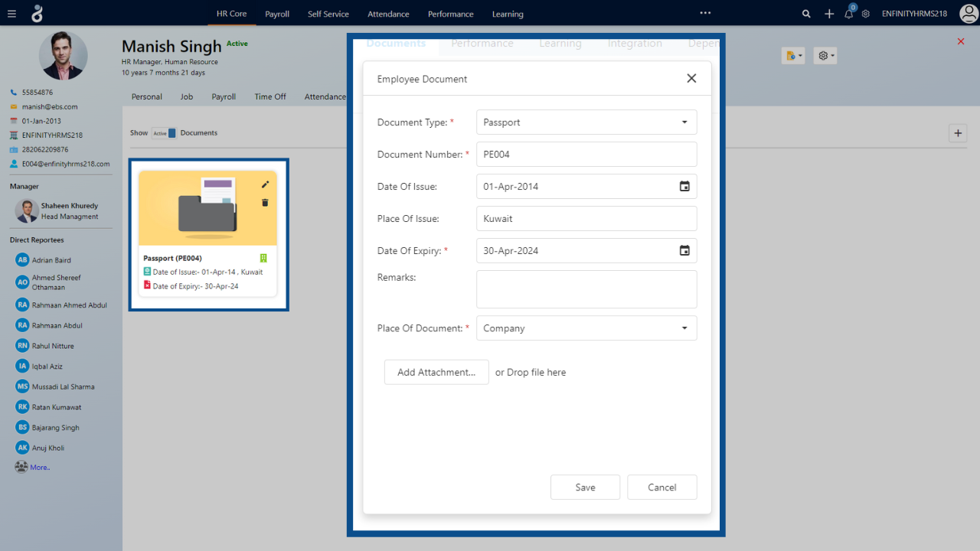
Task: Click the Add Attachment button
Action: click(x=436, y=372)
